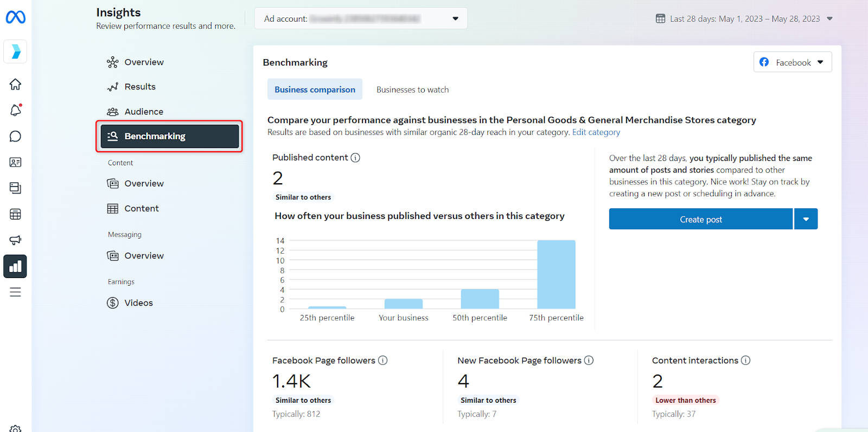Click the calendar icon by date range
Screen dimensions: 868x432
point(660,18)
